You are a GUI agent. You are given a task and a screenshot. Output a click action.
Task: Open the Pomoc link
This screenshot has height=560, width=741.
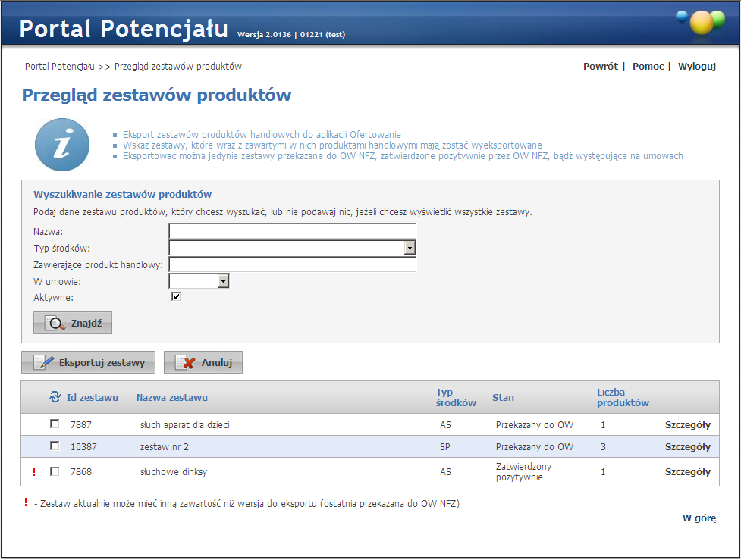click(648, 67)
